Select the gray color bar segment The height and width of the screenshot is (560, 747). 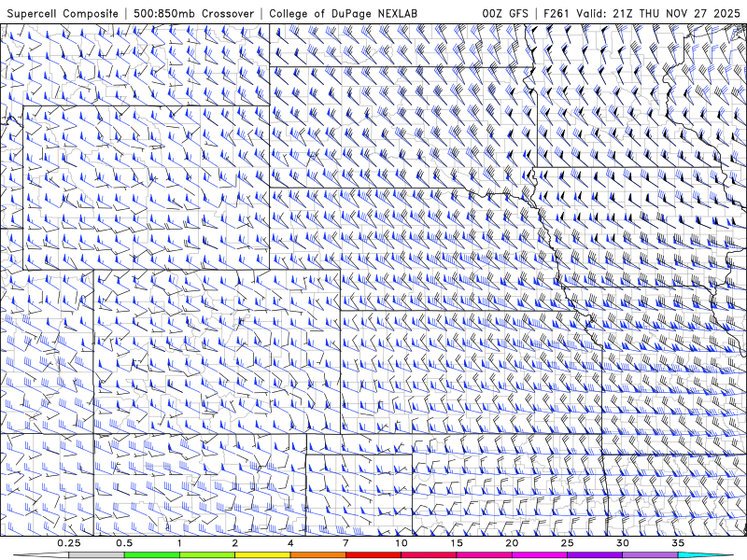[x=97, y=555]
